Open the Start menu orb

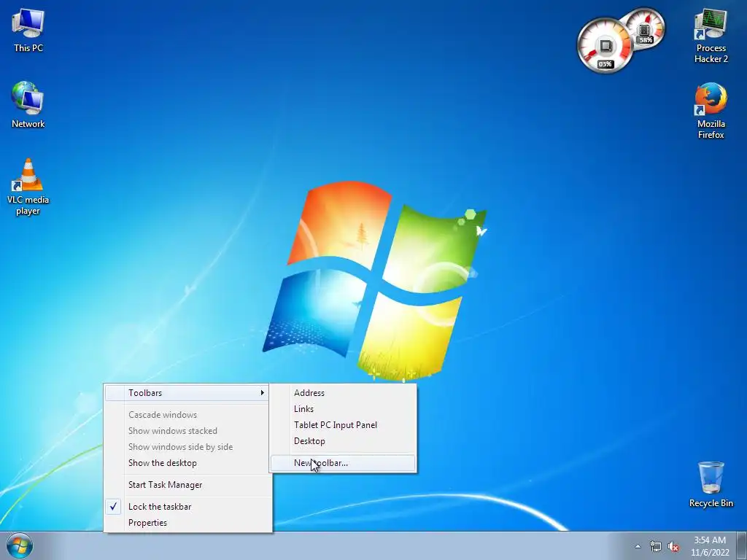pyautogui.click(x=20, y=545)
